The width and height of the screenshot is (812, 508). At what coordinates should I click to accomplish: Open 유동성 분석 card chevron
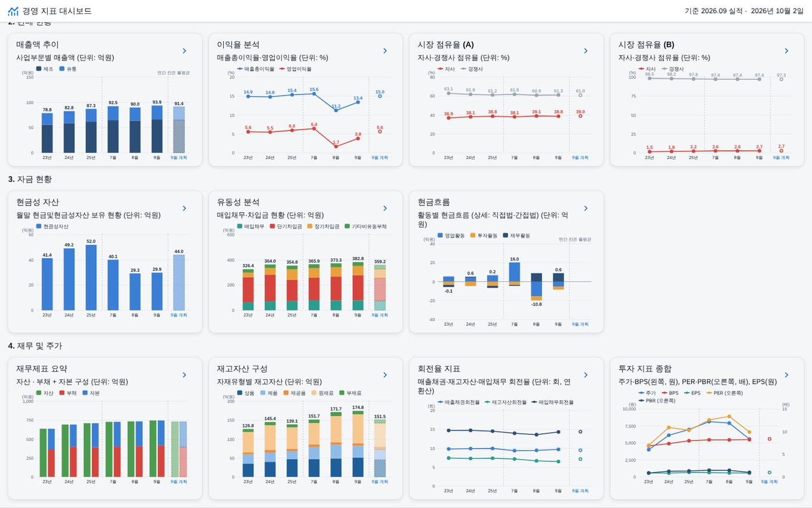[x=385, y=209]
